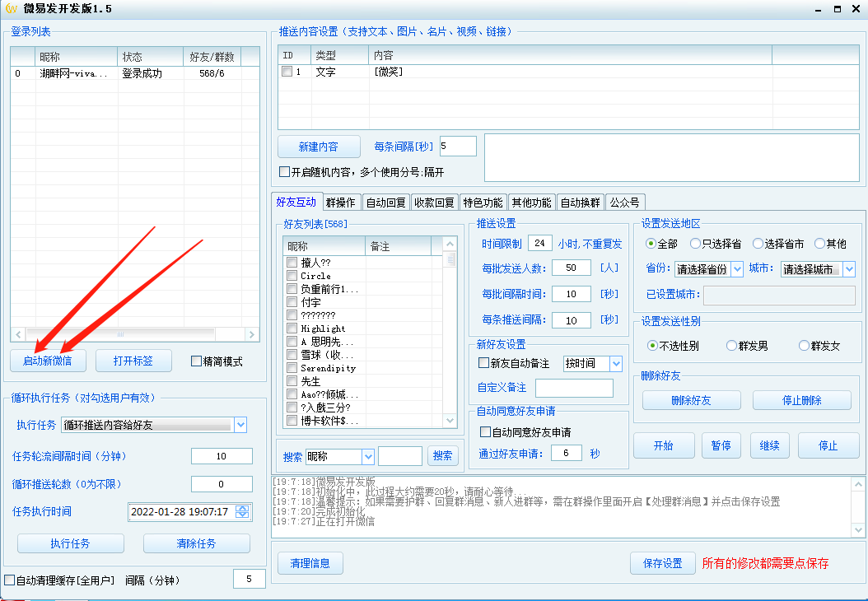Click the 暂停 button
Screen dimensions: 868x601
(721, 445)
